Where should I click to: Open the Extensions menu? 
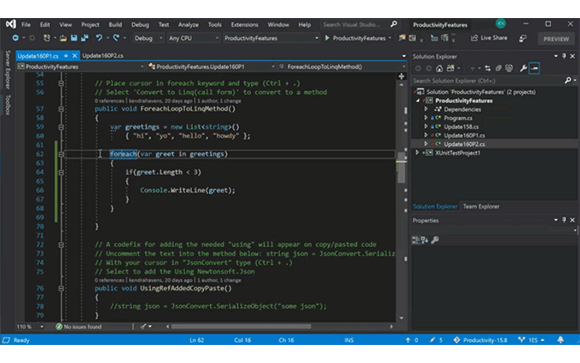pyautogui.click(x=245, y=25)
